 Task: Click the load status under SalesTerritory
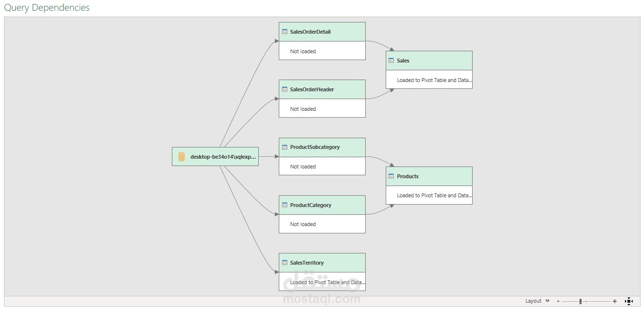327,282
